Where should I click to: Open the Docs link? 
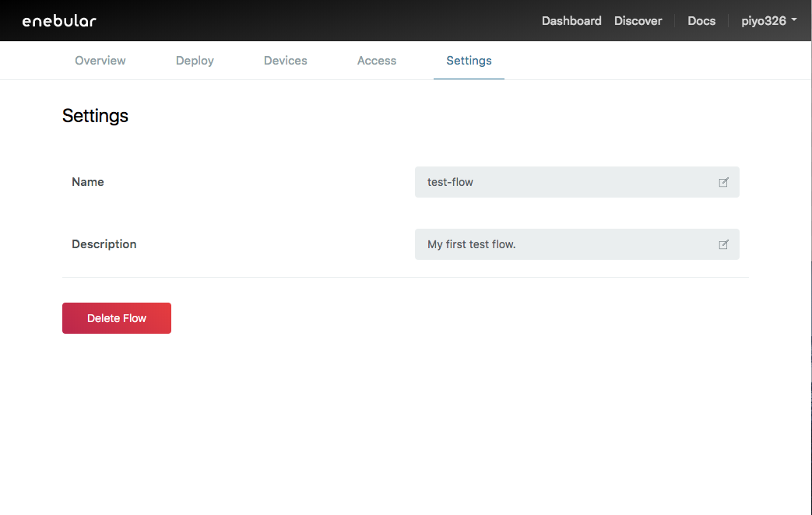tap(701, 21)
